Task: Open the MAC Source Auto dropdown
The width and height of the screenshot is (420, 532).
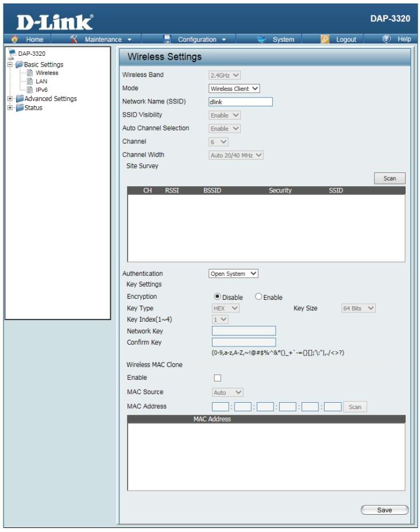Action: click(x=228, y=392)
